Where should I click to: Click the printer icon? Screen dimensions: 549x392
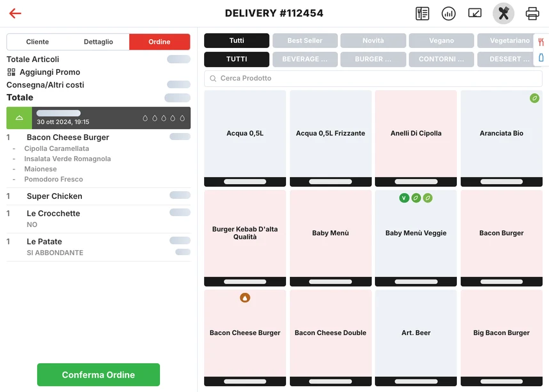click(532, 13)
